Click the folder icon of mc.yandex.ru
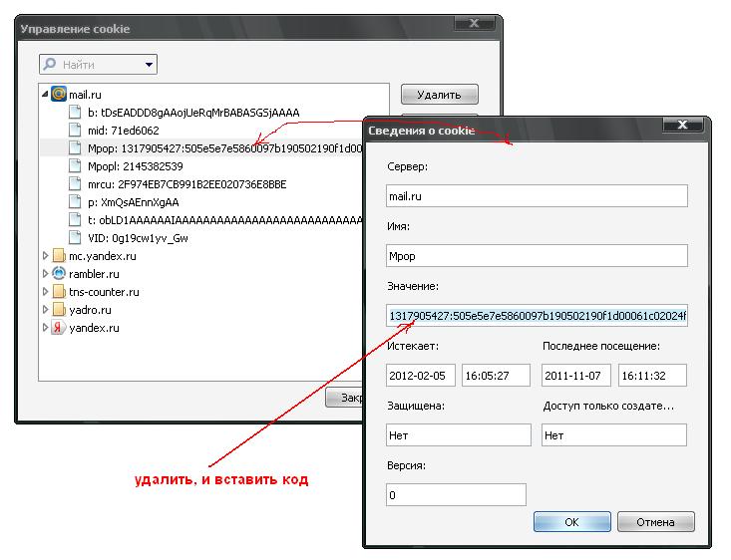731x560 pixels. 58,256
